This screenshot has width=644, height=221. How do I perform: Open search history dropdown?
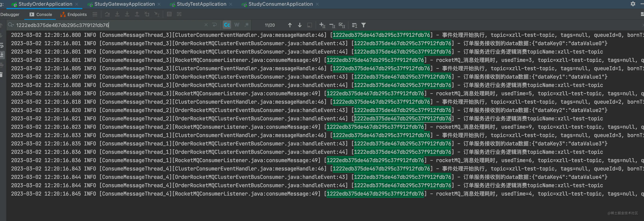[x=11, y=25]
